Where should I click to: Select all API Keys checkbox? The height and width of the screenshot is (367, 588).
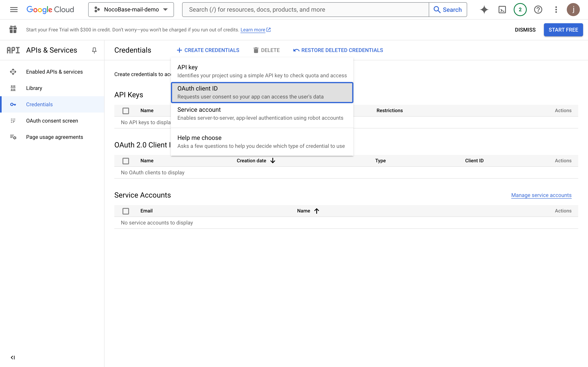click(x=126, y=111)
